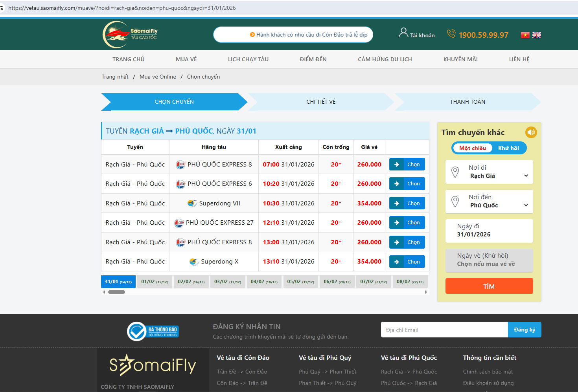
Task: Click the Bộ Công Thương certification badge
Action: (x=153, y=331)
